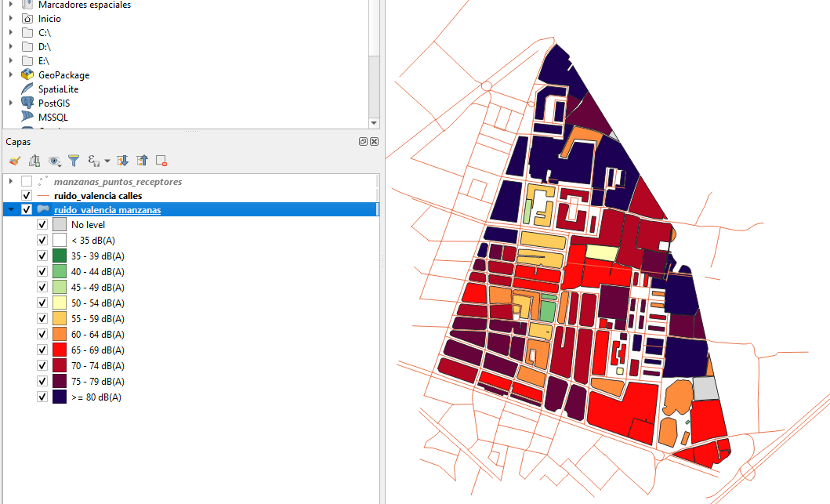Image resolution: width=830 pixels, height=504 pixels.
Task: Click the Filter Legend by Expression icon
Action: [x=92, y=160]
